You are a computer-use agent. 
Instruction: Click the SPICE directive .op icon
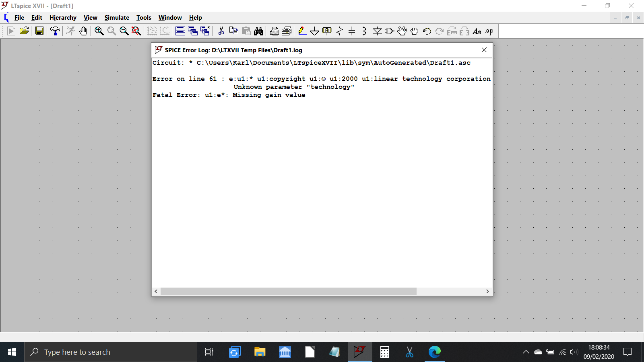489,31
